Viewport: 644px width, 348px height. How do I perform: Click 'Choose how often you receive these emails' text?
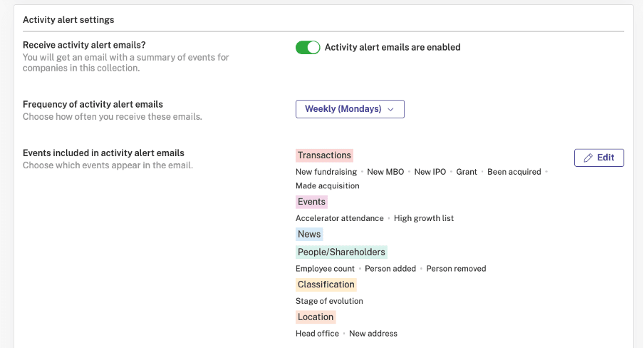tap(113, 117)
